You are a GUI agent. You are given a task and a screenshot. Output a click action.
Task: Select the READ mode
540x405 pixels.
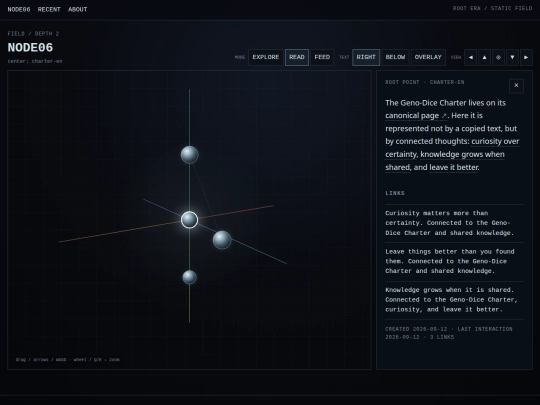tap(297, 58)
